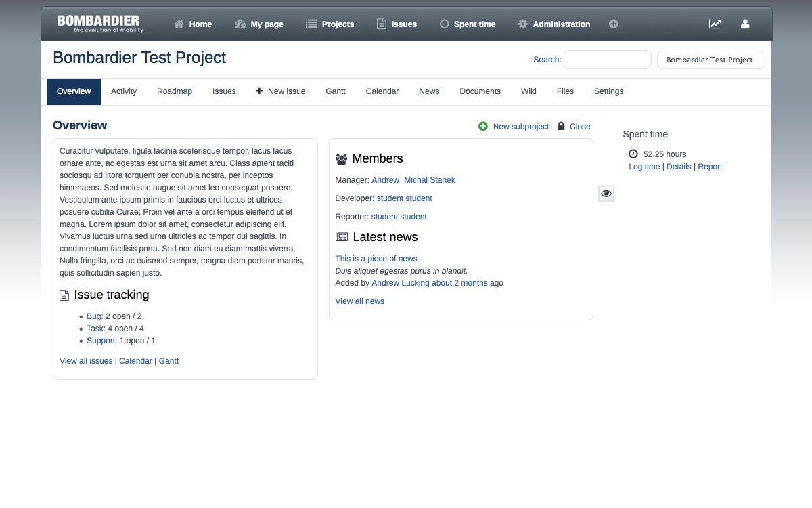Open spent time Report link
The height and width of the screenshot is (508, 812).
[710, 167]
